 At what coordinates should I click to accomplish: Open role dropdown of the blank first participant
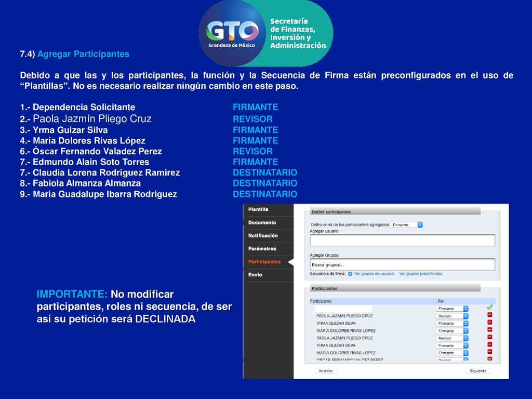(x=451, y=309)
